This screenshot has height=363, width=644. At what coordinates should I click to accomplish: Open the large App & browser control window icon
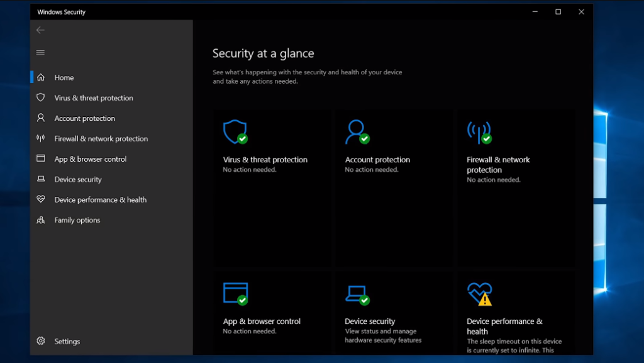pyautogui.click(x=235, y=294)
